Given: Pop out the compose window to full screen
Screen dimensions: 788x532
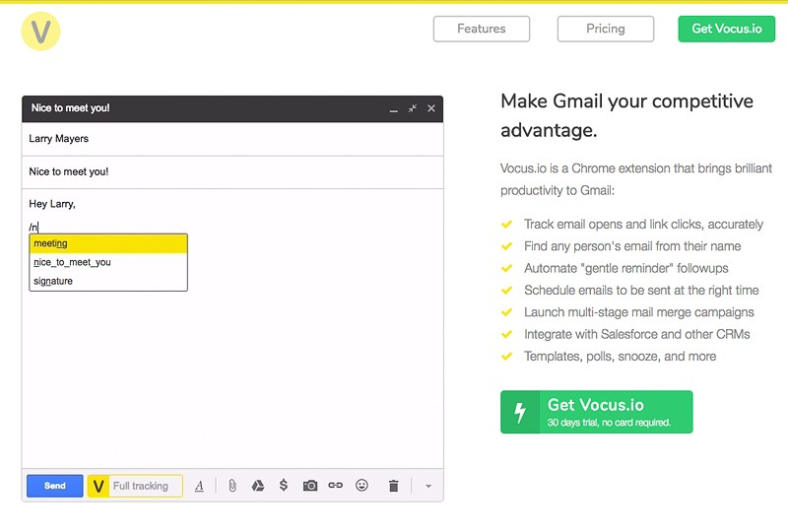Looking at the screenshot, I should click(x=413, y=108).
